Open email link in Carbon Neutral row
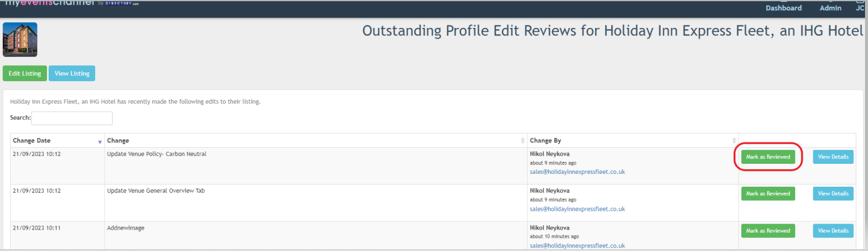The height and width of the screenshot is (251, 868). tap(577, 172)
